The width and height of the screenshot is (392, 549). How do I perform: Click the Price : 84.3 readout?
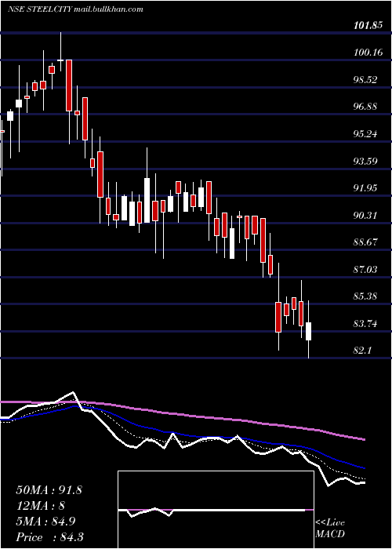click(x=49, y=537)
